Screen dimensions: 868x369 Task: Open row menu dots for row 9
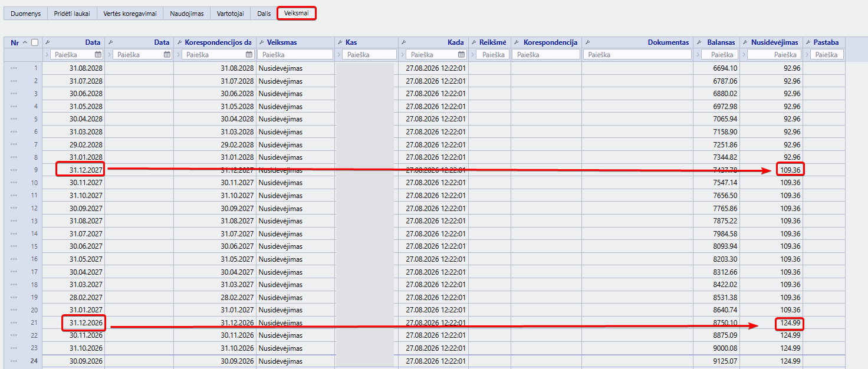[14, 170]
